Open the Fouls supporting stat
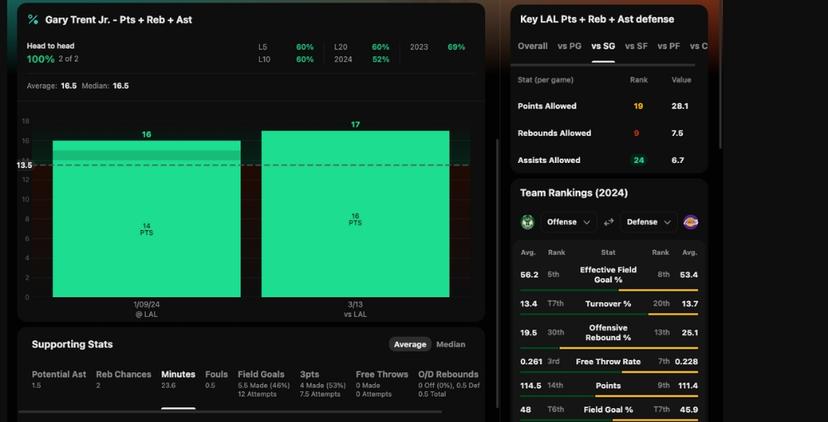This screenshot has width=828, height=422. pyautogui.click(x=217, y=379)
